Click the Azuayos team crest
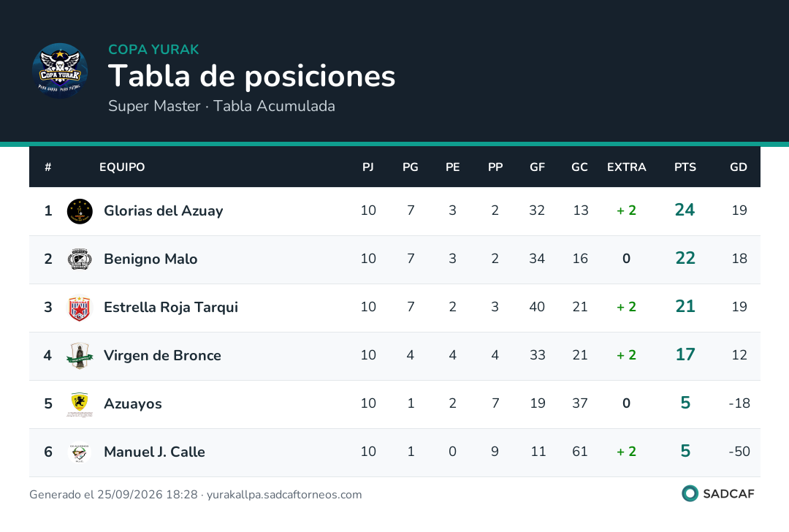Image resolution: width=789 pixels, height=532 pixels. tap(80, 404)
